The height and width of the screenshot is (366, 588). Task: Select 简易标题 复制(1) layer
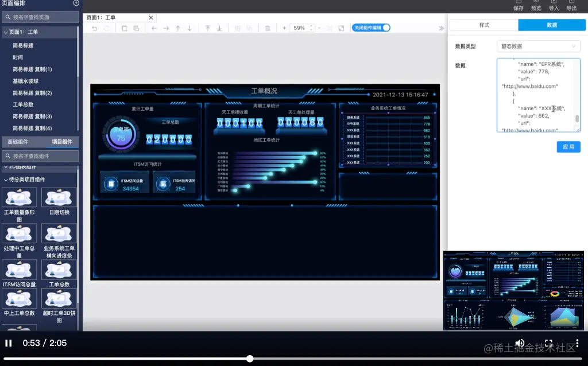(x=32, y=69)
